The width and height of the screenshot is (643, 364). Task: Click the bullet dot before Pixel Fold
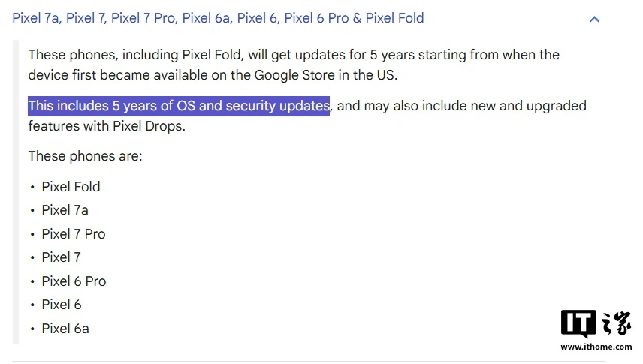coord(32,188)
